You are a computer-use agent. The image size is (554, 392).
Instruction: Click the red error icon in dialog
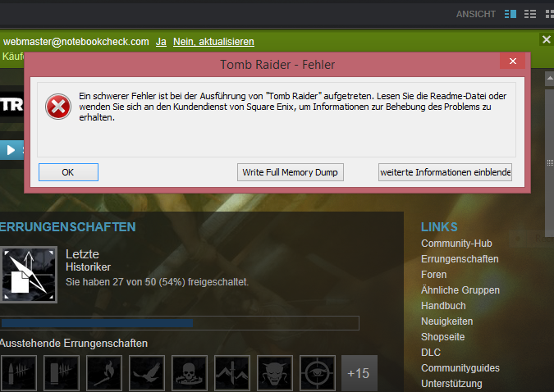pyautogui.click(x=58, y=107)
